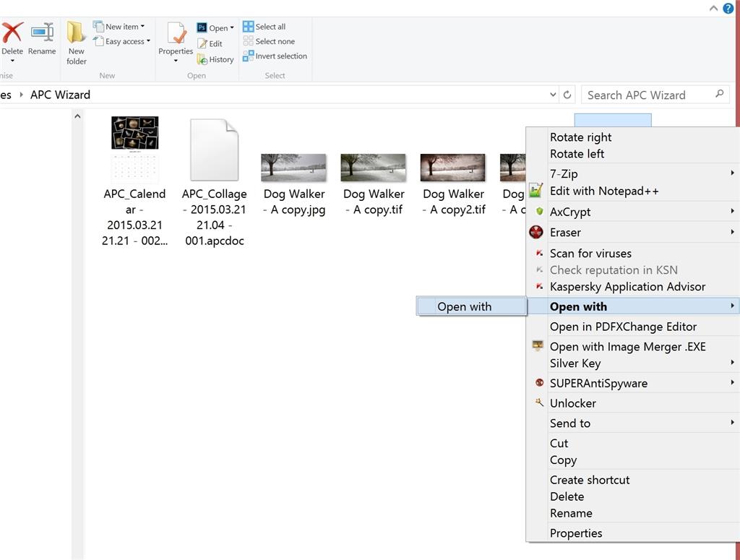Click the search magnifier icon
This screenshot has width=740, height=560.
719,95
